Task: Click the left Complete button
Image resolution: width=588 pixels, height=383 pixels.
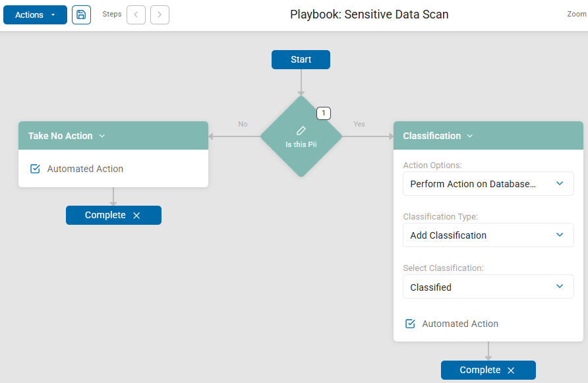Action: point(105,216)
